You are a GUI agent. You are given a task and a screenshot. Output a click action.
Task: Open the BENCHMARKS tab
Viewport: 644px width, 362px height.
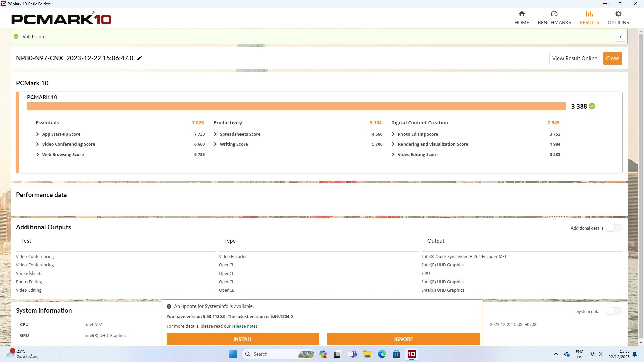[x=554, y=18]
